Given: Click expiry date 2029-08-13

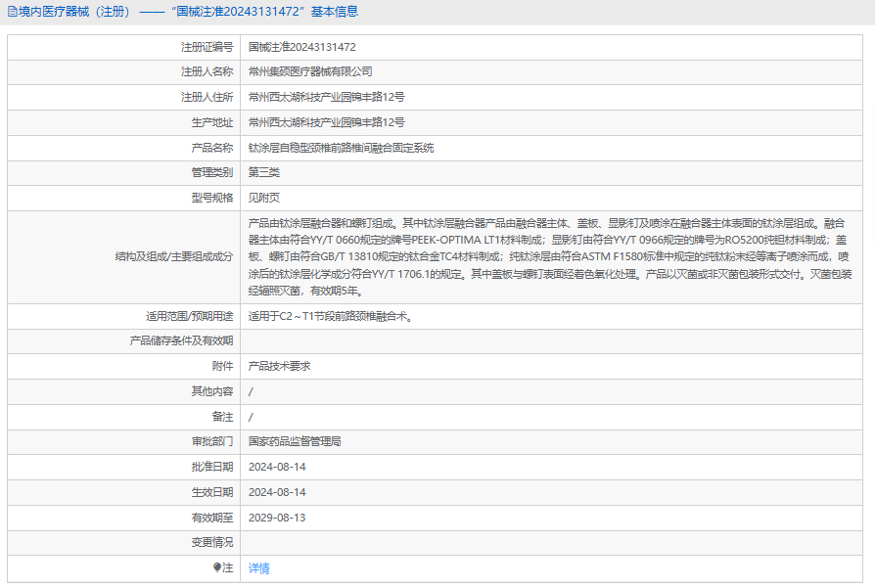Looking at the screenshot, I should 277,518.
